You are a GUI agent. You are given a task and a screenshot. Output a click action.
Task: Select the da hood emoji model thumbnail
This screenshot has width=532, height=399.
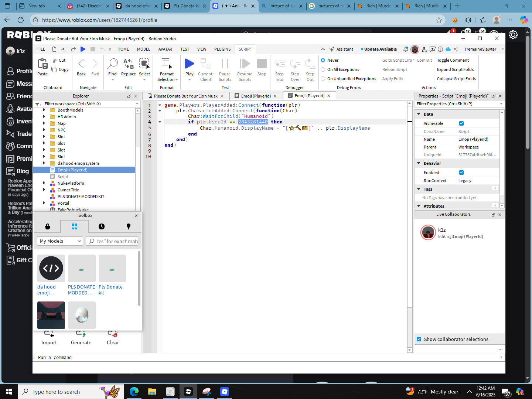(x=51, y=268)
